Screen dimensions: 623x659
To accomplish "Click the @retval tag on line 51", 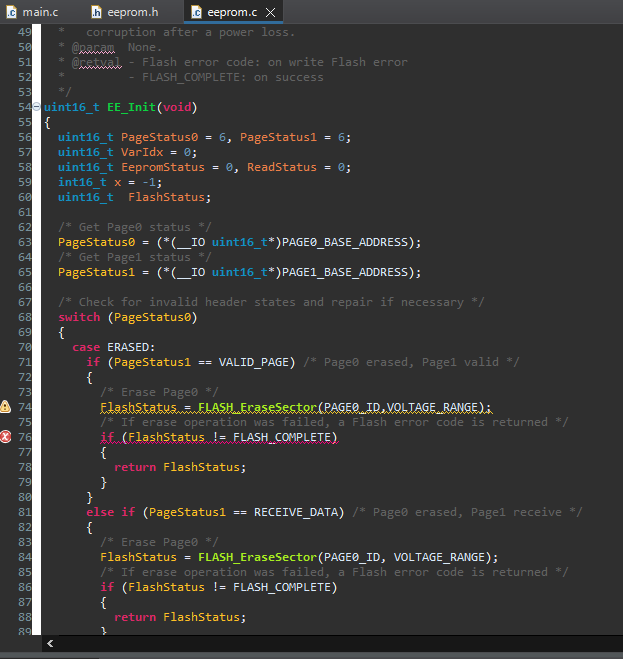I will [96, 62].
